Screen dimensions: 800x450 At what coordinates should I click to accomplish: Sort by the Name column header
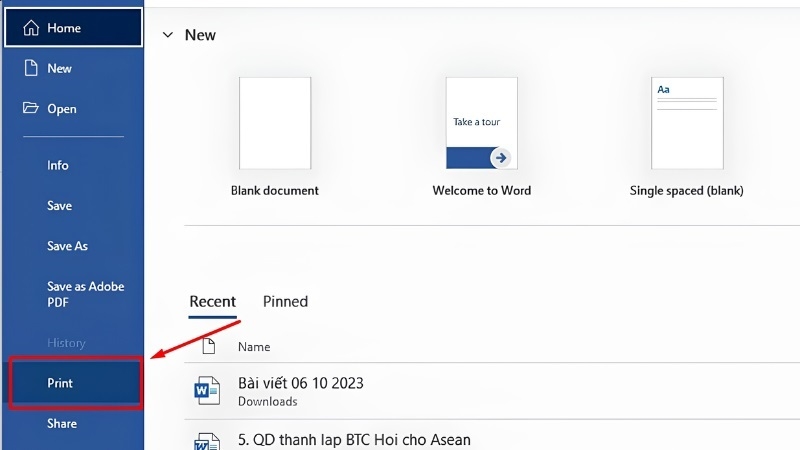pos(254,346)
